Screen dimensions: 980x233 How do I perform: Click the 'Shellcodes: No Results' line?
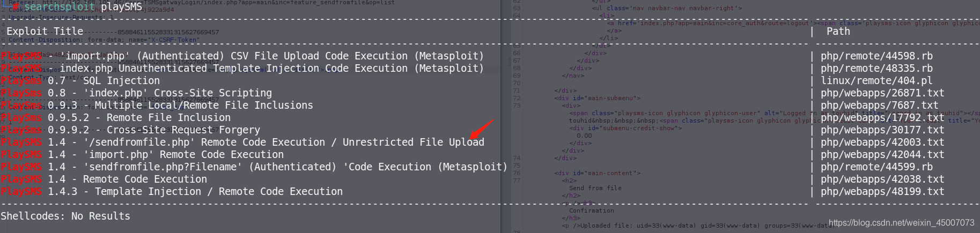pos(65,216)
